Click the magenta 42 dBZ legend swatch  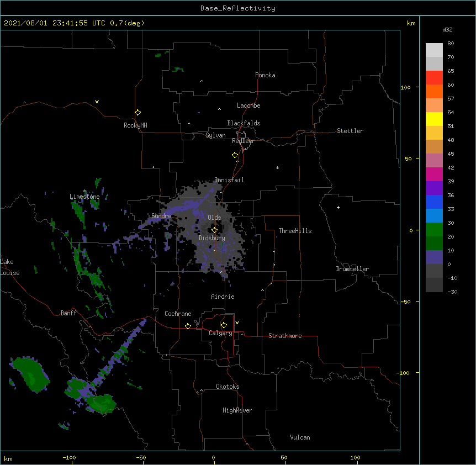(x=434, y=175)
